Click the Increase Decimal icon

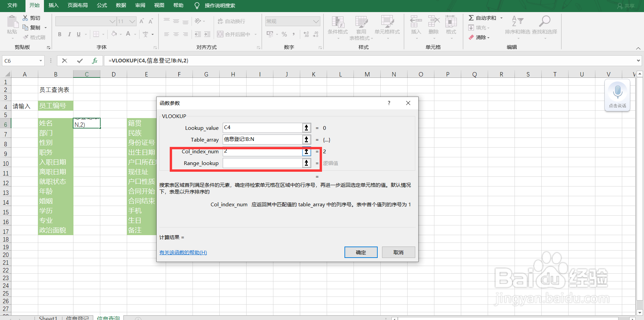(306, 34)
